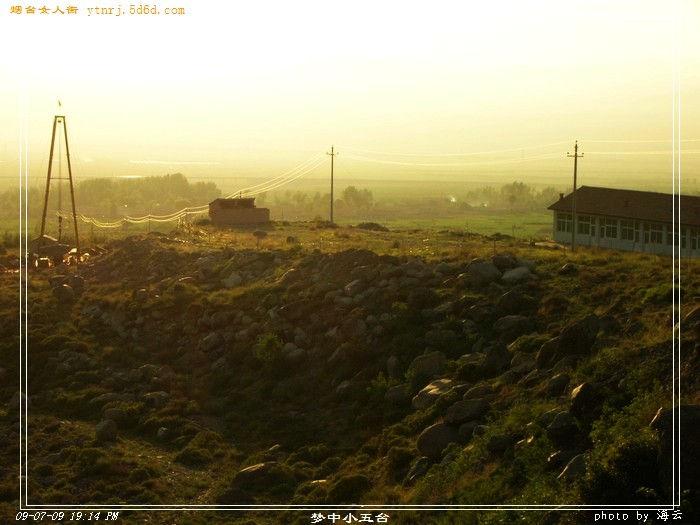700x525 pixels.
Task: Click the center utility pole beside the hut
Action: coord(332,186)
